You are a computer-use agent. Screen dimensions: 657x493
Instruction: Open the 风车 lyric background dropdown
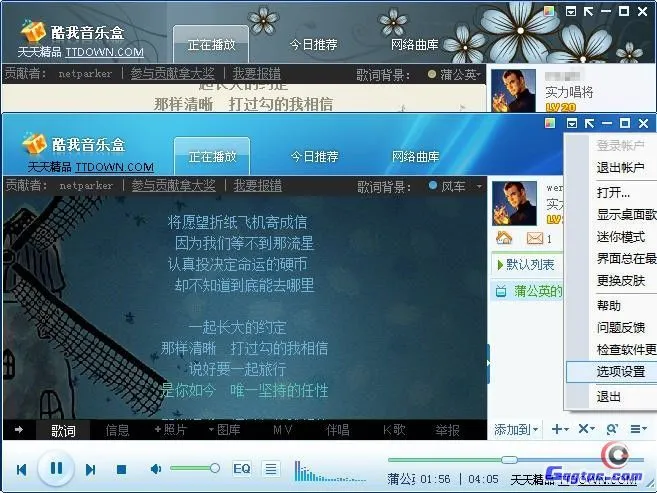pos(479,186)
